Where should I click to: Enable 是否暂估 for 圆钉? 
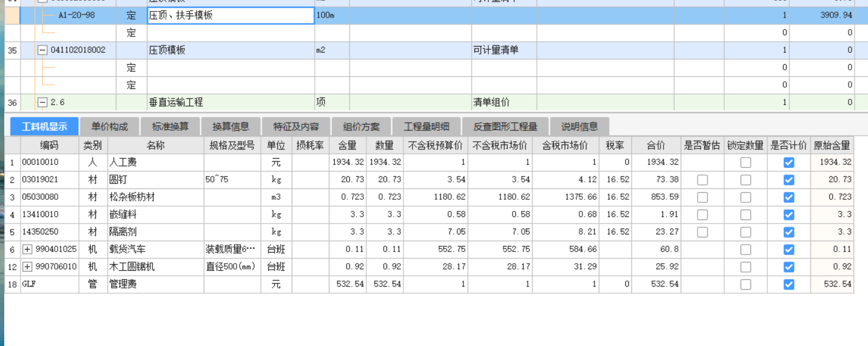pos(702,180)
